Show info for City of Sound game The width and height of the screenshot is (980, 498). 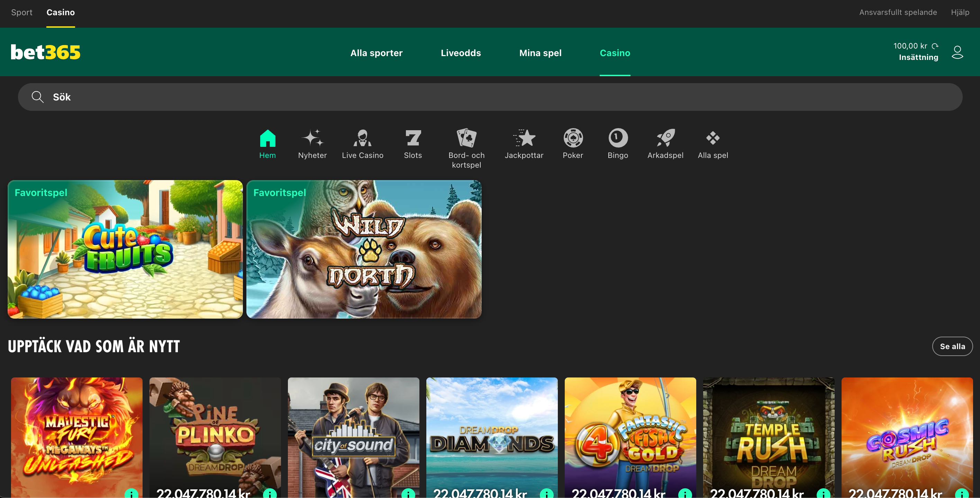[x=409, y=493]
